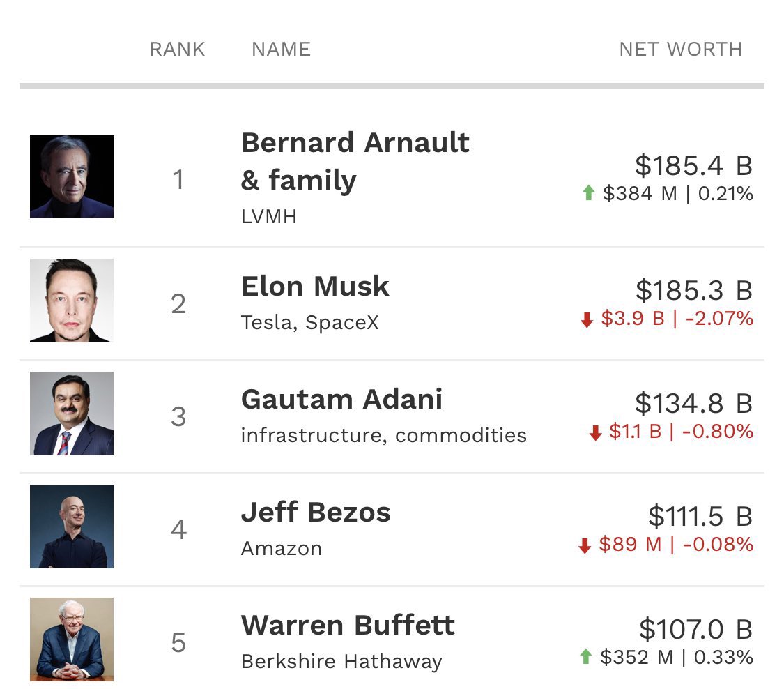
Task: Open the Jeff Bezos name link
Action: 316,513
